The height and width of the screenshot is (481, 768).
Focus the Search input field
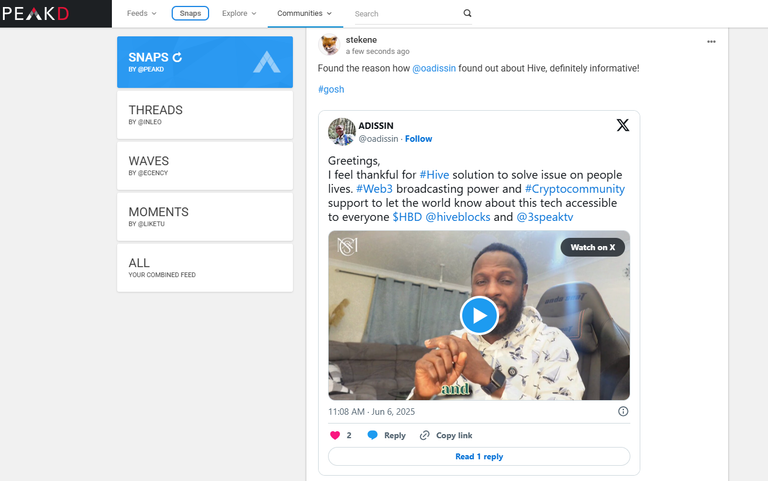407,14
